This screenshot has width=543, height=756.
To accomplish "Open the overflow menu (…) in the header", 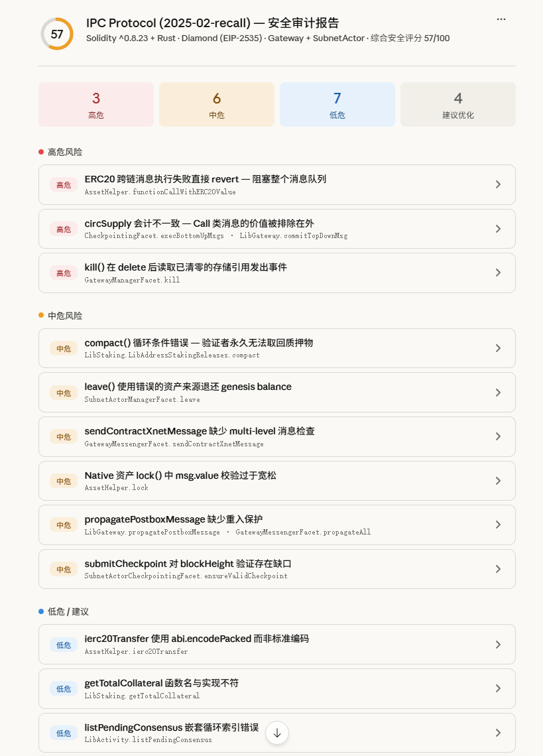I will (x=501, y=19).
